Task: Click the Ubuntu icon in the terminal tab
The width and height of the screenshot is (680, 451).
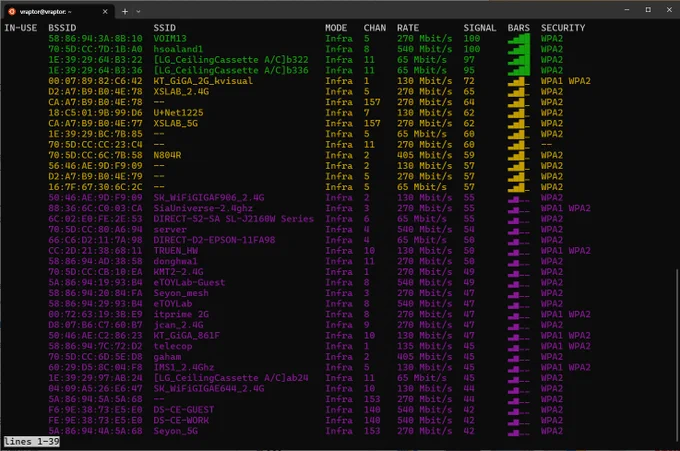Action: click(12, 12)
